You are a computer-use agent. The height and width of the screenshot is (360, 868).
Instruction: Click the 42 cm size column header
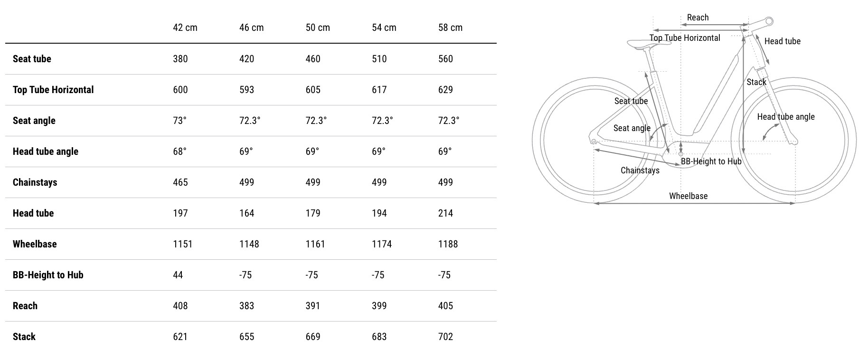[x=185, y=28]
